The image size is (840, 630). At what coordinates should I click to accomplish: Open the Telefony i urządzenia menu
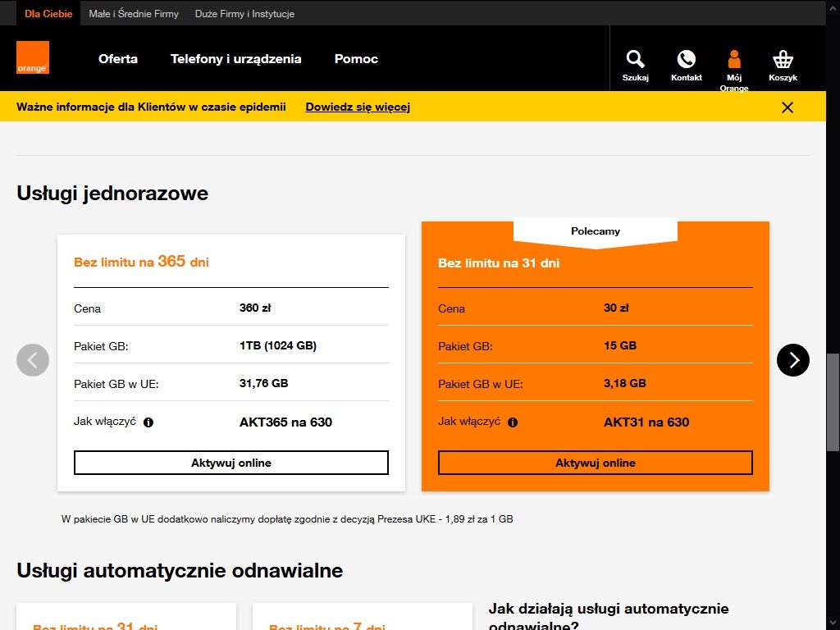point(235,59)
